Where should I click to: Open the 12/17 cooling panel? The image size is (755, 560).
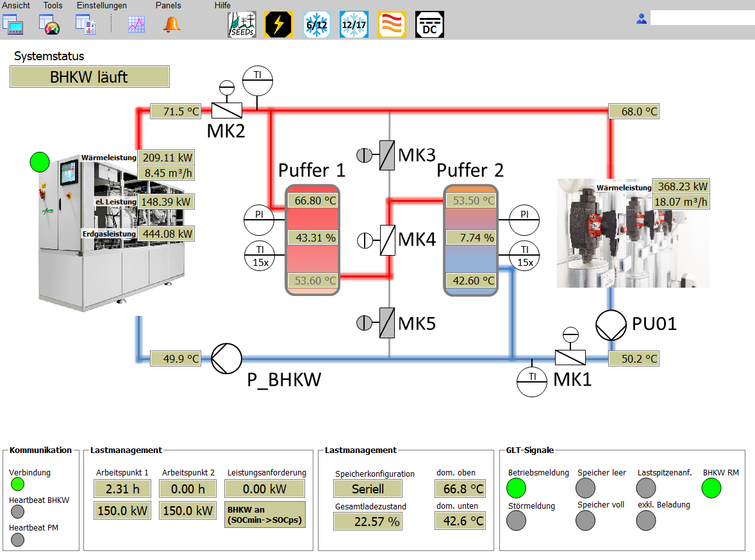click(x=354, y=24)
